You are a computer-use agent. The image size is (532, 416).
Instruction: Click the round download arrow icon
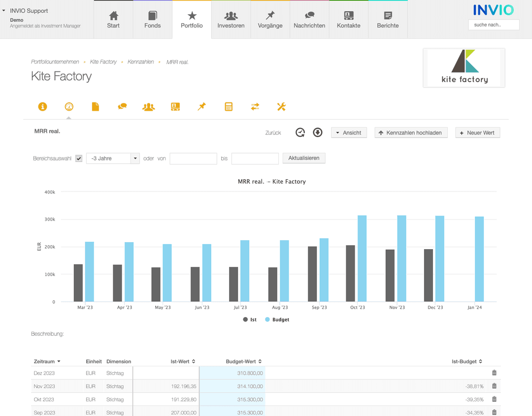tap(318, 132)
